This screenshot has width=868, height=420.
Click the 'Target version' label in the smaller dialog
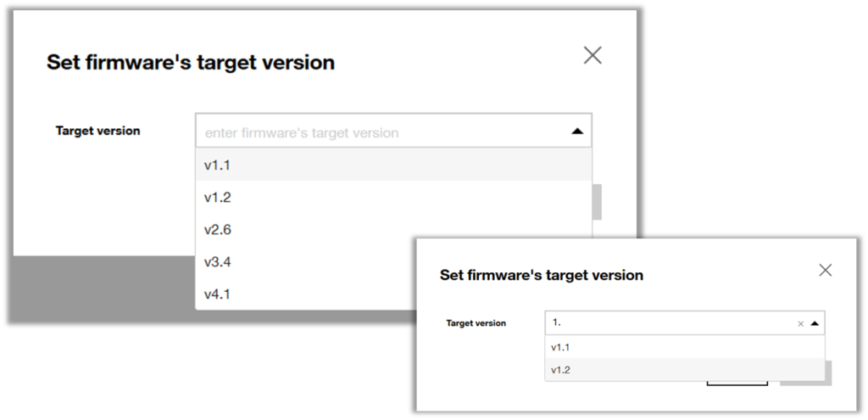coord(476,323)
